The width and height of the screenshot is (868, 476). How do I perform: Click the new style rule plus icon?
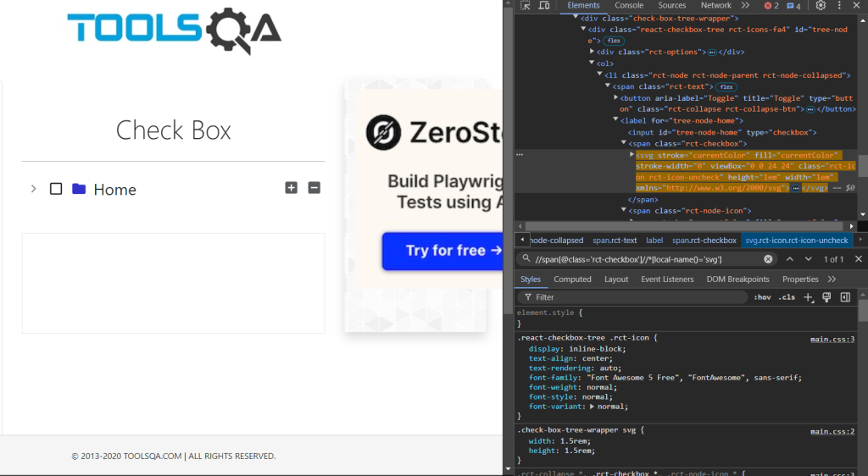coord(809,297)
